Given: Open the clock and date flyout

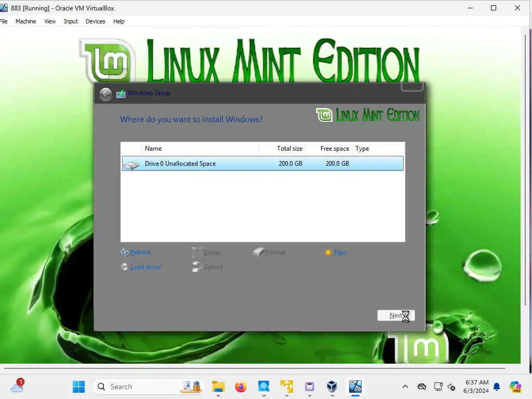Looking at the screenshot, I should tap(476, 387).
